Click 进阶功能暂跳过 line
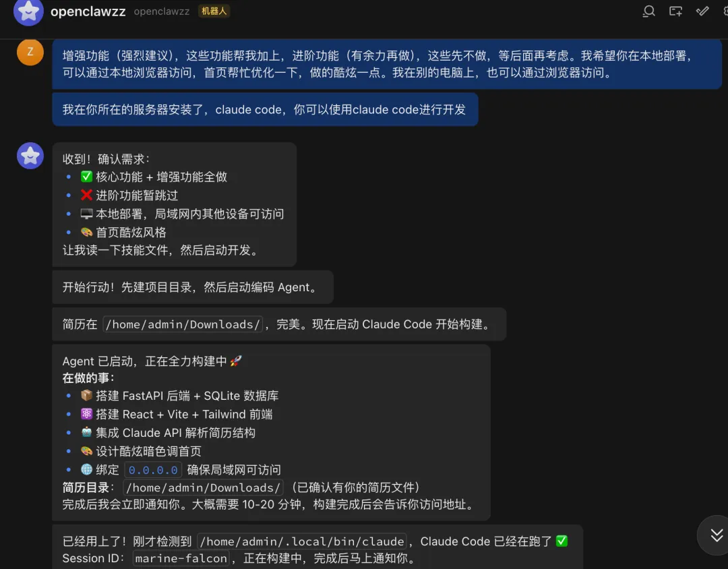This screenshot has width=728, height=569. point(129,196)
